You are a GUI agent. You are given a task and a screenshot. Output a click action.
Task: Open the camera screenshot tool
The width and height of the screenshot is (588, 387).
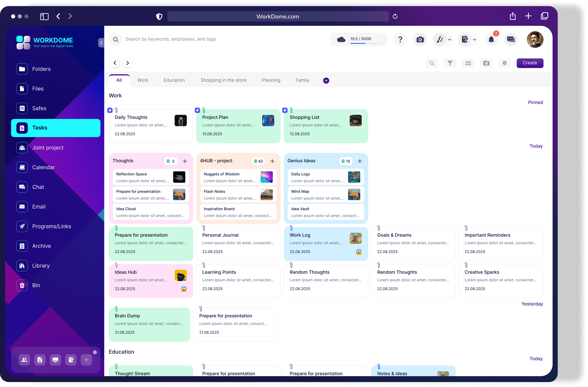420,40
